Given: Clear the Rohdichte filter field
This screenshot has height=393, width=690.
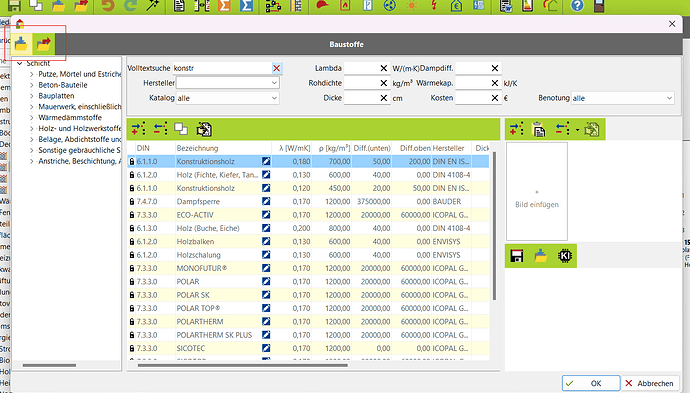Looking at the screenshot, I should point(384,83).
